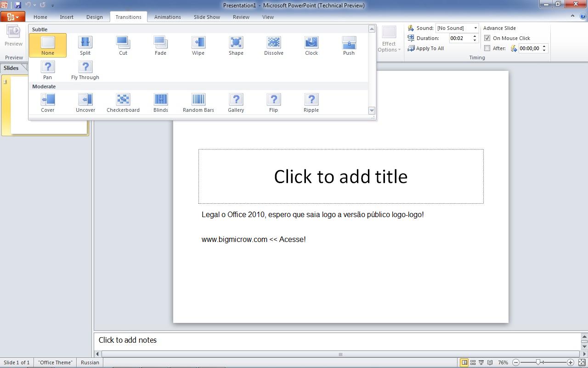Select the Pan transition
Screen dimensions: 588x368
(x=48, y=70)
